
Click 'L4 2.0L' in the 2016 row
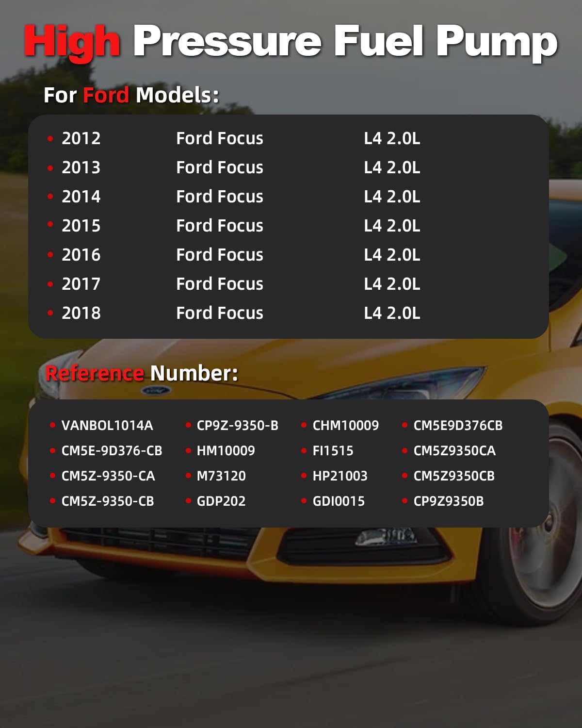point(392,255)
